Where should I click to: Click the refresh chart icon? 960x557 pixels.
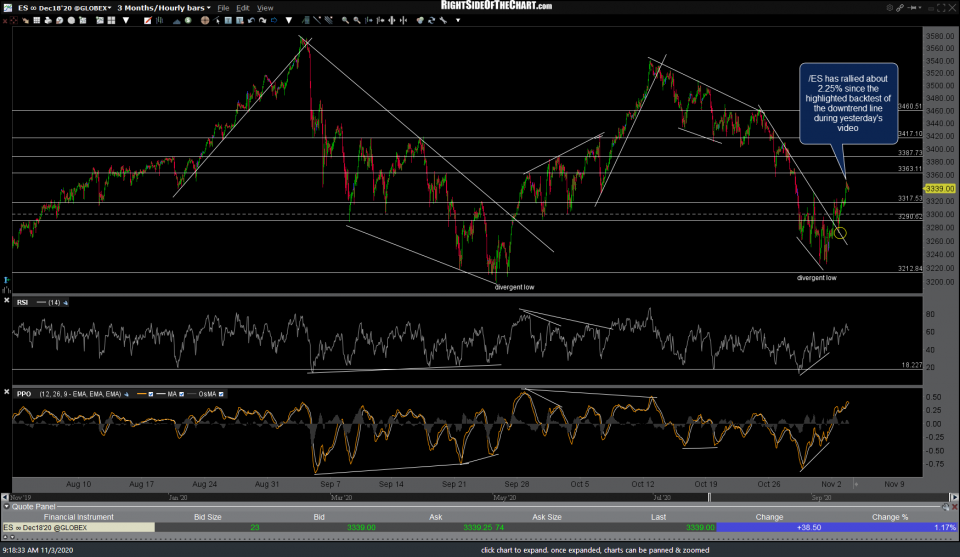click(x=431, y=20)
